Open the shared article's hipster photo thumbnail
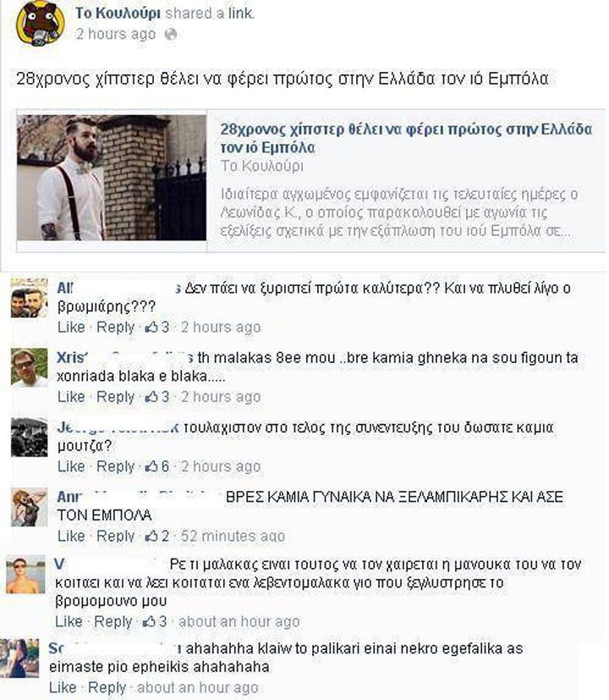 click(112, 178)
